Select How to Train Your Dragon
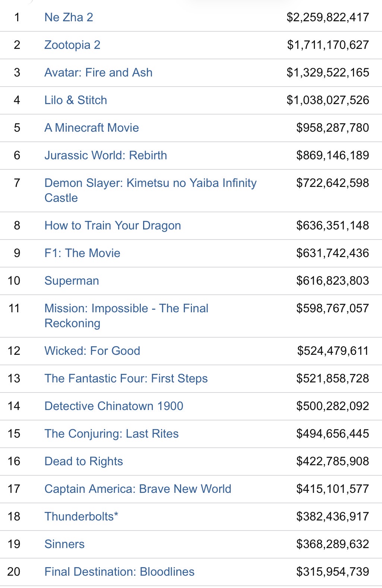Image resolution: width=382 pixels, height=588 pixels. point(113,225)
